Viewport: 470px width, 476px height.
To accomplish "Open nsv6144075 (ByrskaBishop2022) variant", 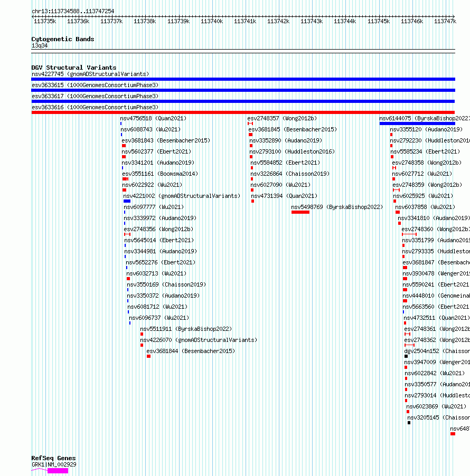I will (425, 118).
